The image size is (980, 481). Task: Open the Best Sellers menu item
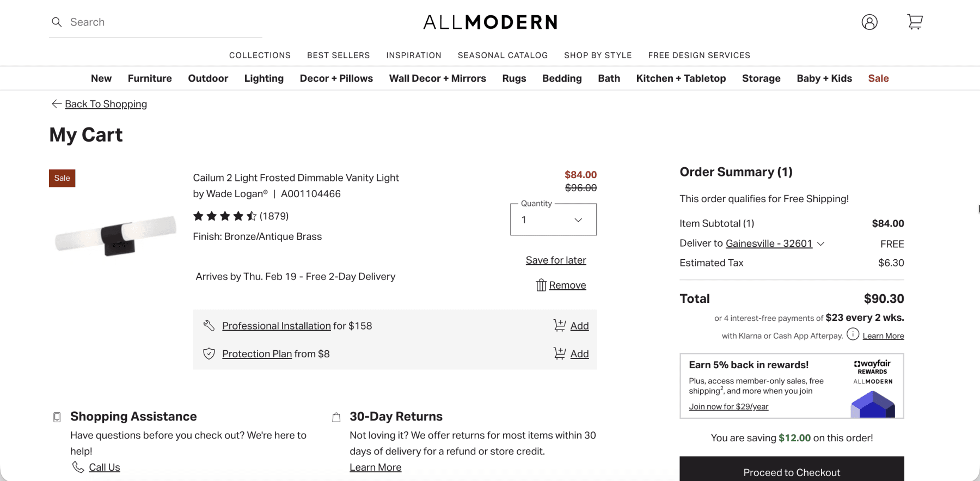click(x=338, y=55)
